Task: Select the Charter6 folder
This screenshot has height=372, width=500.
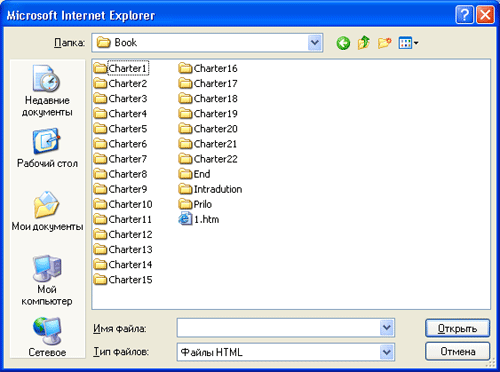Action: (120, 144)
